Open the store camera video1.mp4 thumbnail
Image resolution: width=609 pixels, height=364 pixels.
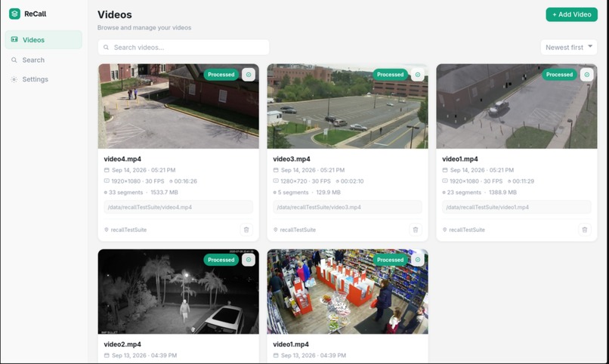click(348, 292)
